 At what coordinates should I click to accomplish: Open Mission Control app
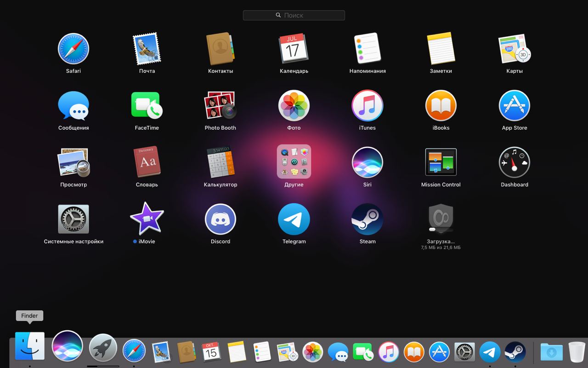tap(441, 162)
